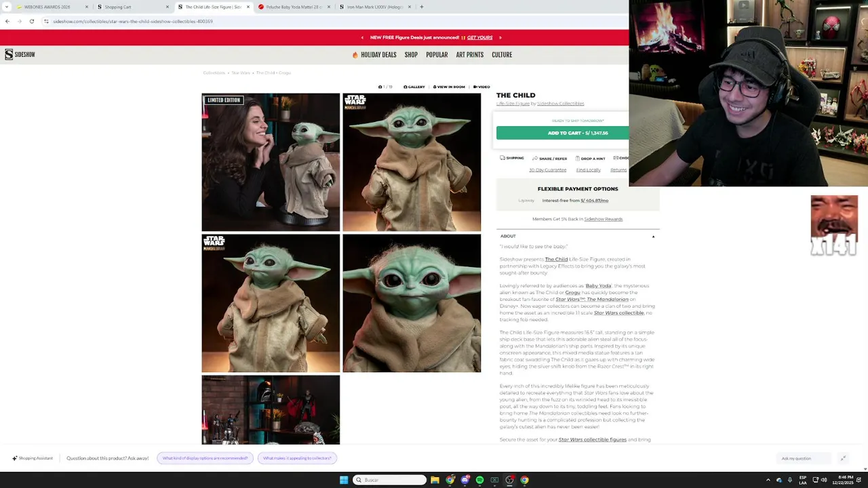Click the 'Ask my question' input field
868x488 pixels.
point(804,458)
